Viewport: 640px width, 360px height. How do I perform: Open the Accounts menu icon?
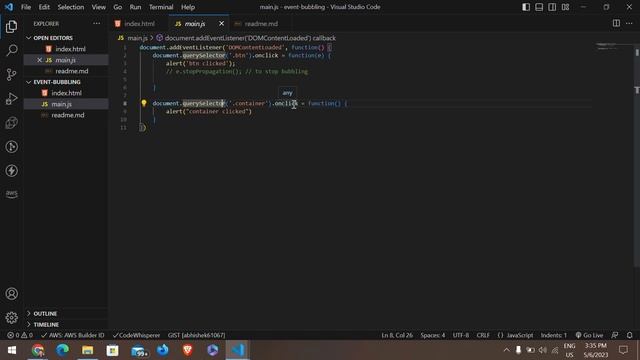[11, 293]
